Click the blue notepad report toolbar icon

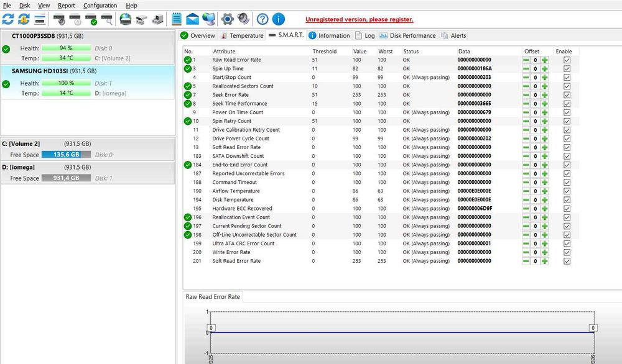pyautogui.click(x=177, y=19)
